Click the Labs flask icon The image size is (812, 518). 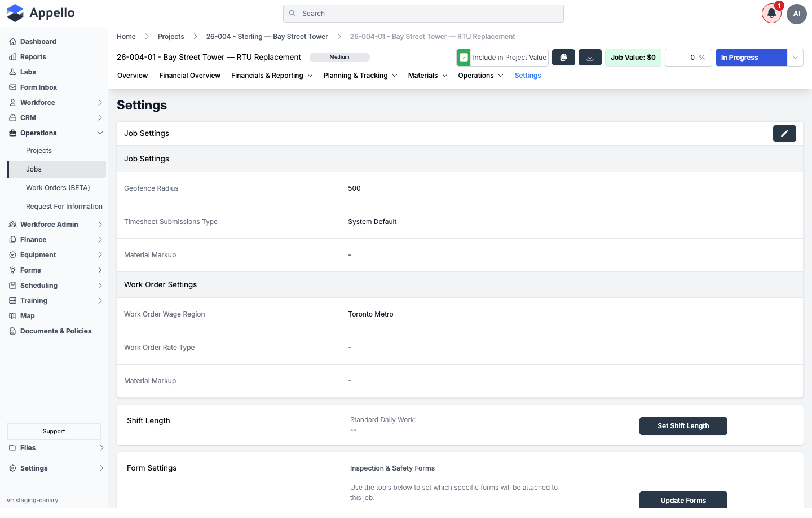click(12, 72)
